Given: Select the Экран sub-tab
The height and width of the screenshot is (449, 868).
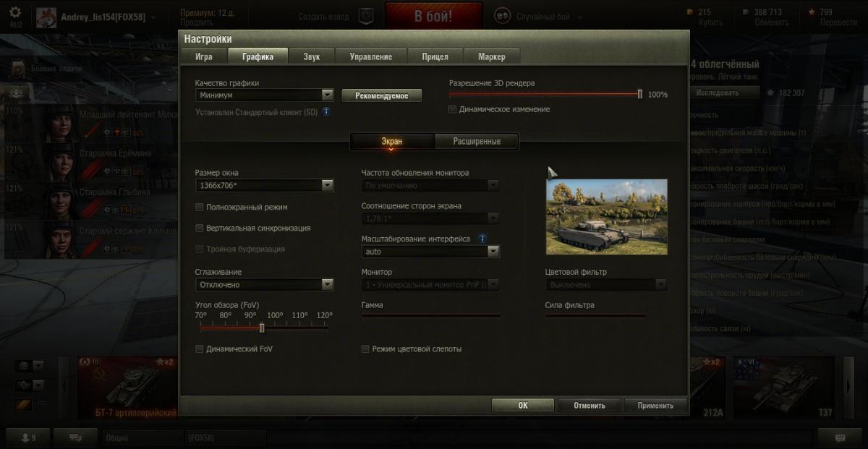Looking at the screenshot, I should click(x=392, y=141).
